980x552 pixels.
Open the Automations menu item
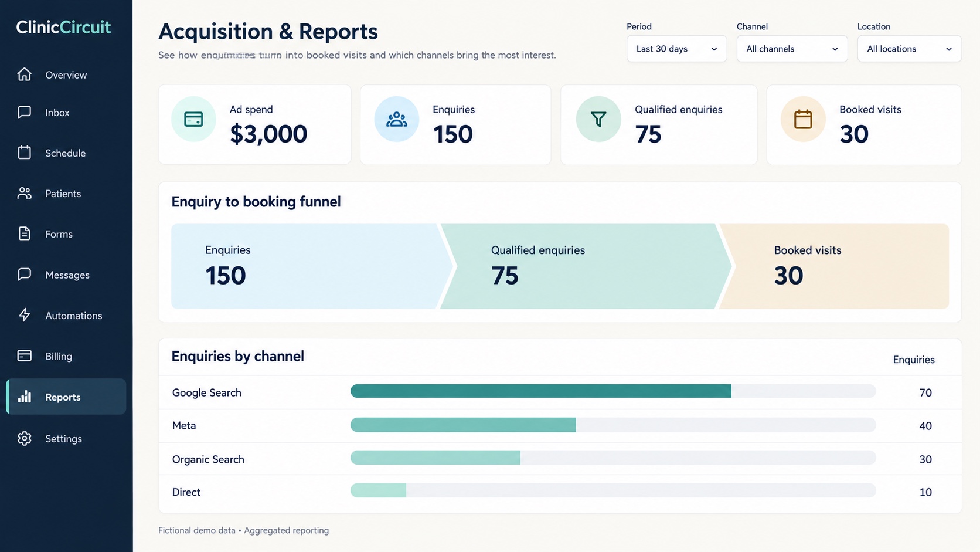point(66,315)
